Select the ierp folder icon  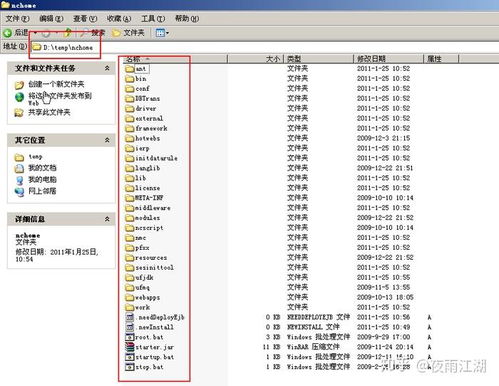click(x=130, y=149)
